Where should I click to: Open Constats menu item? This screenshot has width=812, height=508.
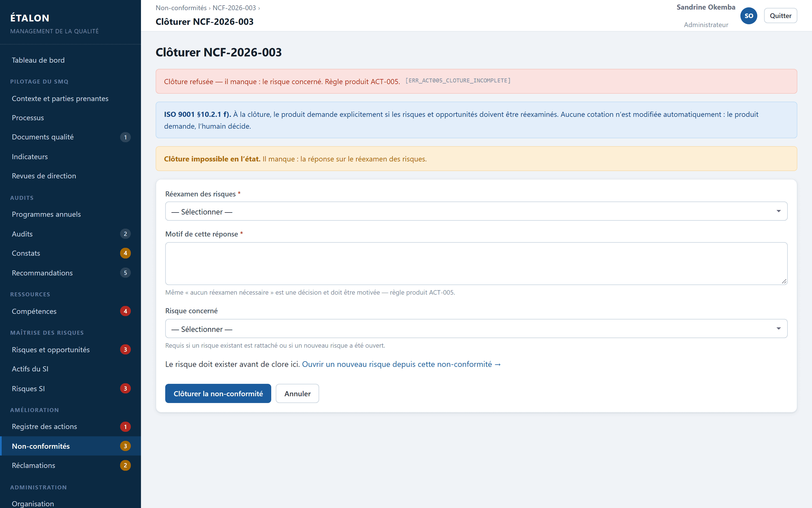coord(70,253)
